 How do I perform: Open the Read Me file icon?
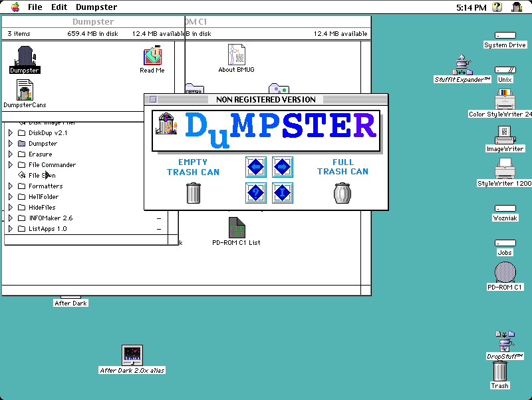[153, 55]
